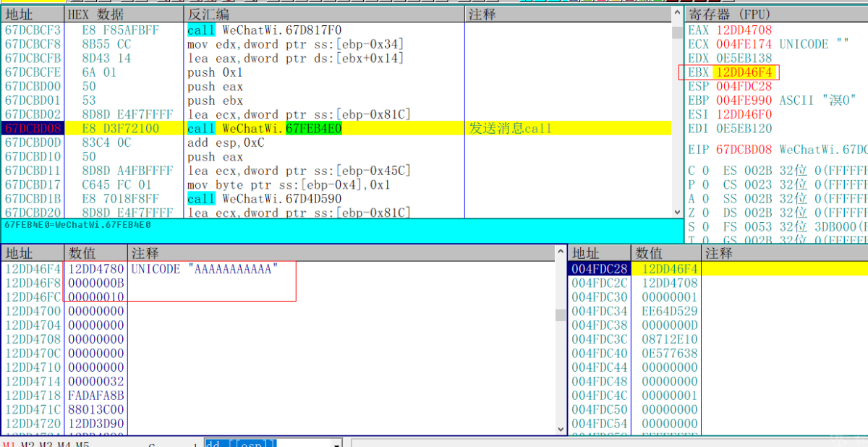Click the Z flag value in registers

tap(706, 213)
